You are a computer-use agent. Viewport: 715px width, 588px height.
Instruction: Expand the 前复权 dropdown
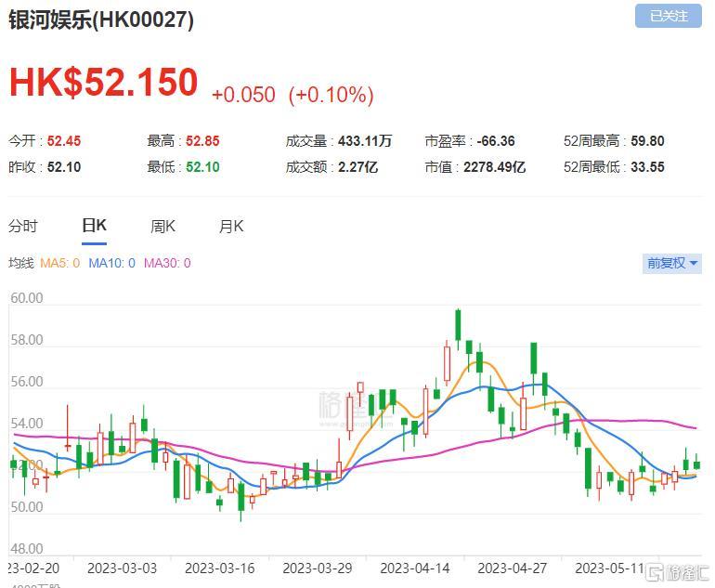click(x=672, y=263)
